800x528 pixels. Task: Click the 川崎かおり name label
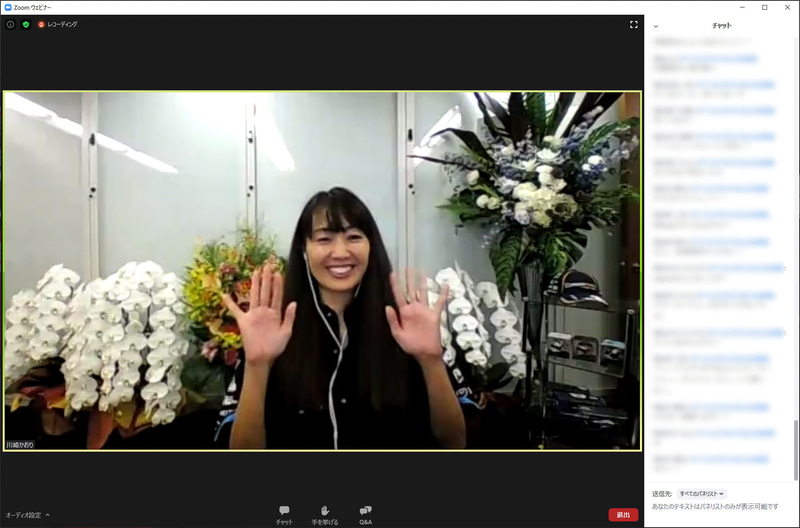[20, 445]
